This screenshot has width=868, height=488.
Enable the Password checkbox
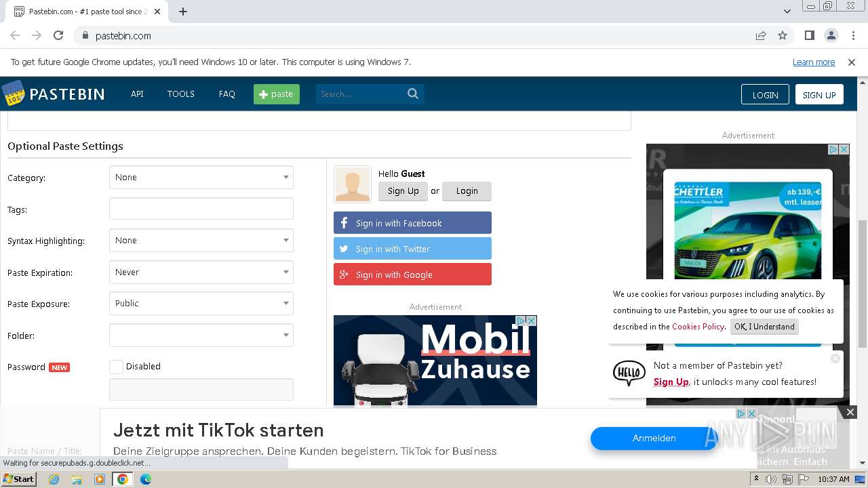[x=116, y=367]
